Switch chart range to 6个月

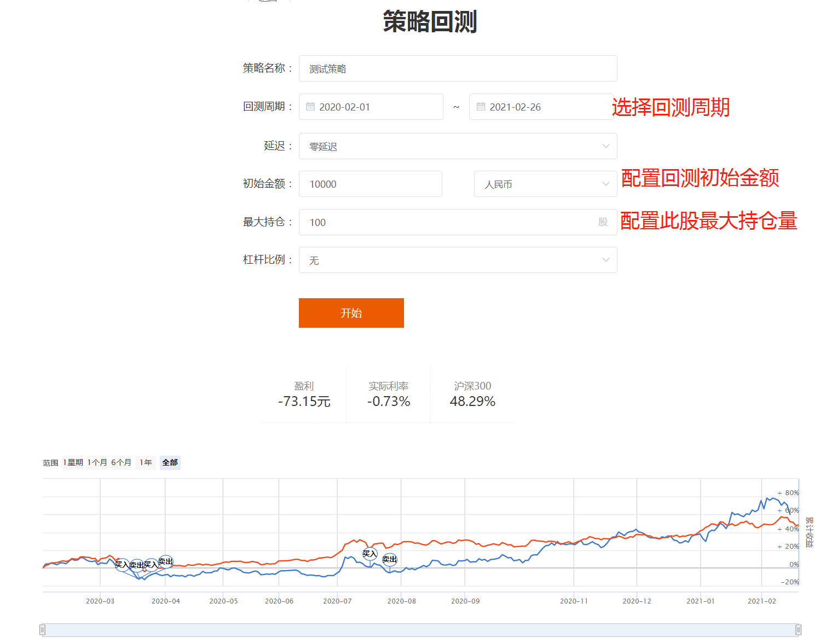coord(122,463)
